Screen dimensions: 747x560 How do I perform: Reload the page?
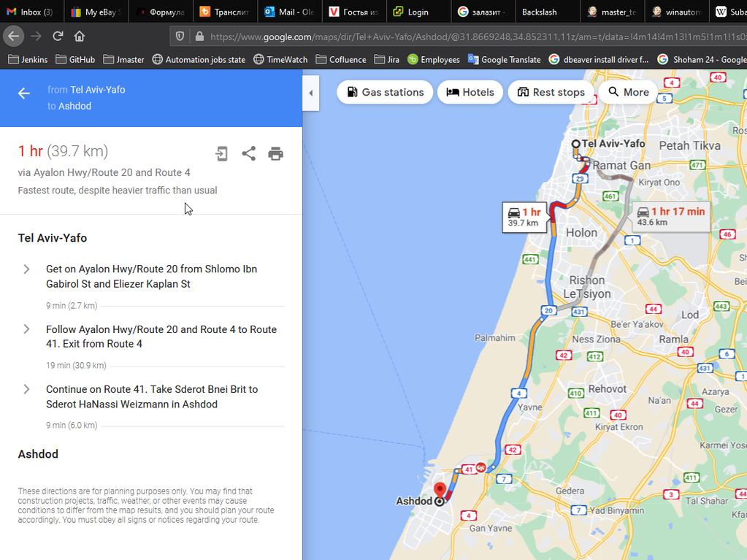click(58, 37)
